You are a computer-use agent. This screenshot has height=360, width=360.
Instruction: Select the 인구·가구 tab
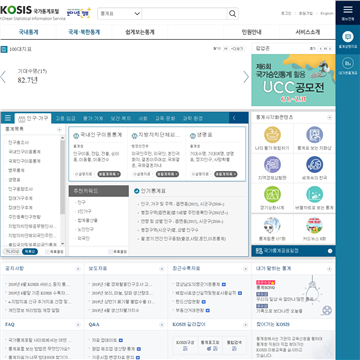[33, 118]
